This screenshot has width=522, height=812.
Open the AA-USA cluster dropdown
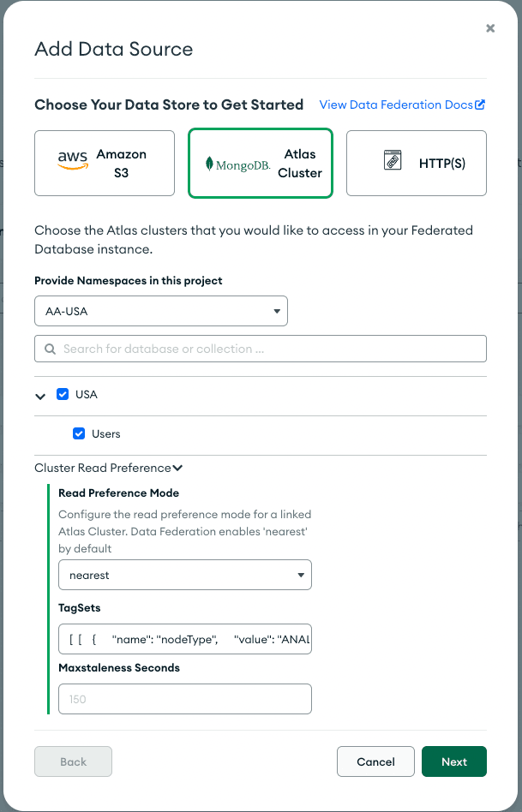(161, 311)
